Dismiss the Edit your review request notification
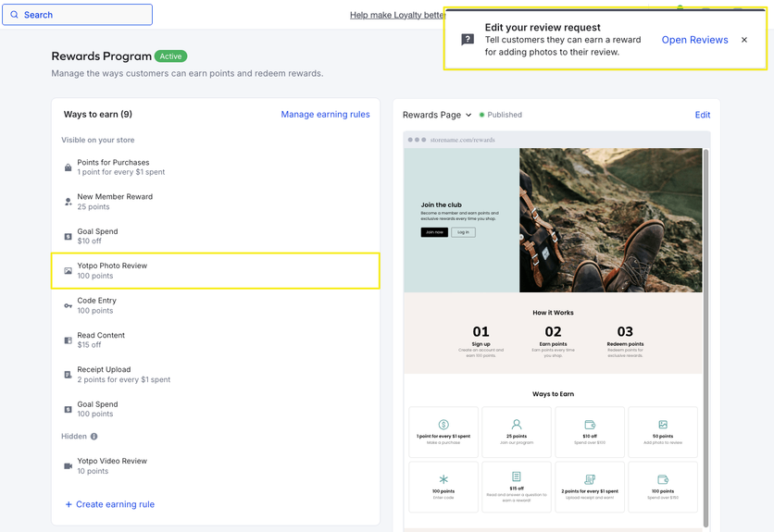This screenshot has height=532, width=774. point(744,40)
